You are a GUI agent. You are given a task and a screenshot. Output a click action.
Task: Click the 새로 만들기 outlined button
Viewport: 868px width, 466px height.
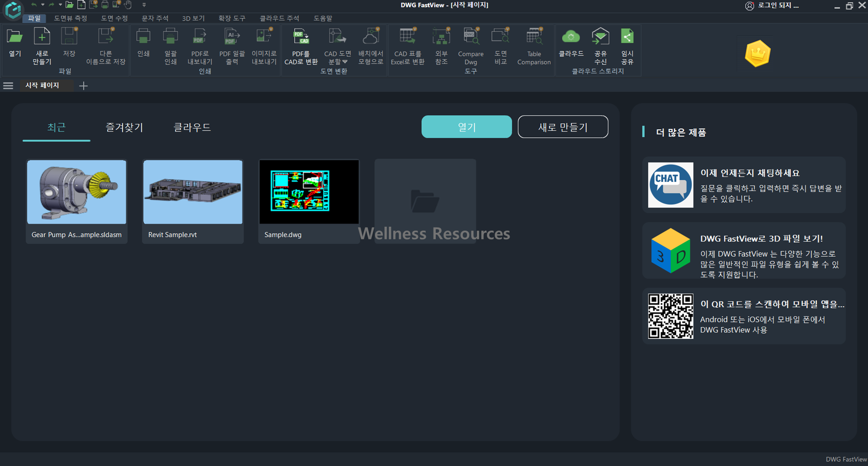click(563, 127)
